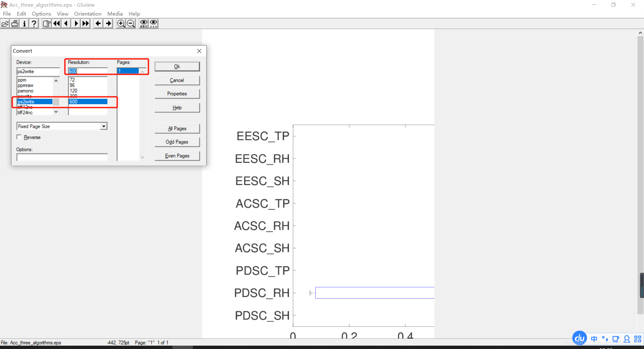The image size is (644, 349).
Task: Click the soft keyboard icon in IME bar
Action: [x=615, y=339]
